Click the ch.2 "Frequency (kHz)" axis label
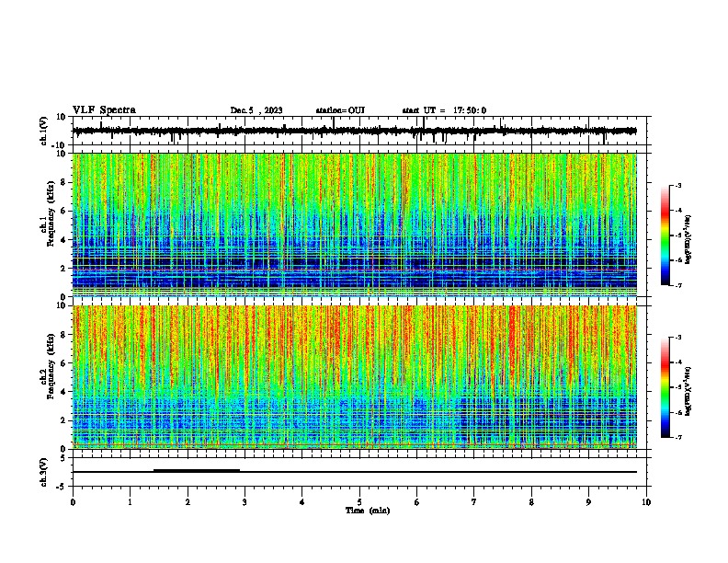728x563 pixels. [x=51, y=366]
